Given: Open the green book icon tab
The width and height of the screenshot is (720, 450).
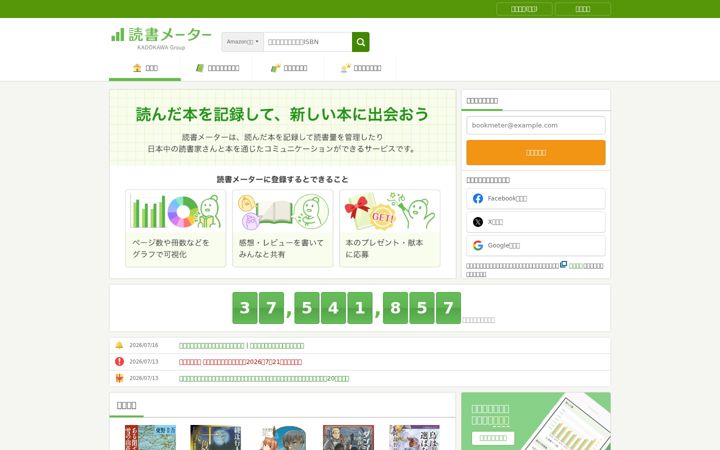Looking at the screenshot, I should point(217,68).
